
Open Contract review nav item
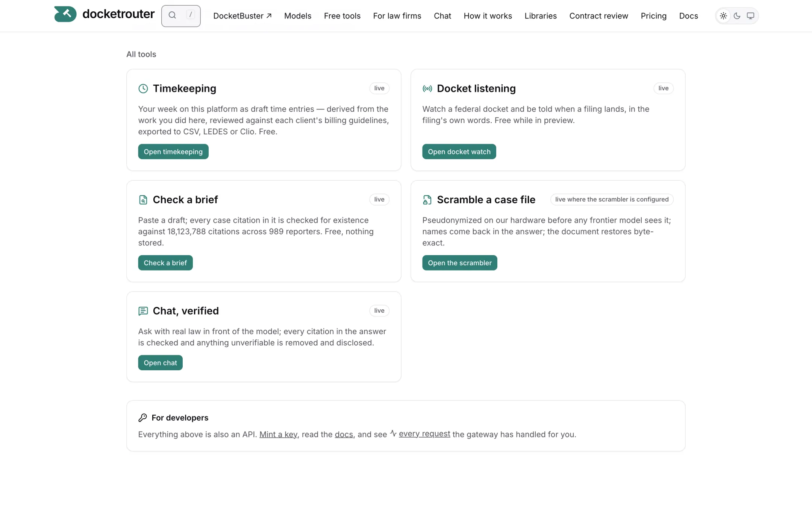point(598,16)
